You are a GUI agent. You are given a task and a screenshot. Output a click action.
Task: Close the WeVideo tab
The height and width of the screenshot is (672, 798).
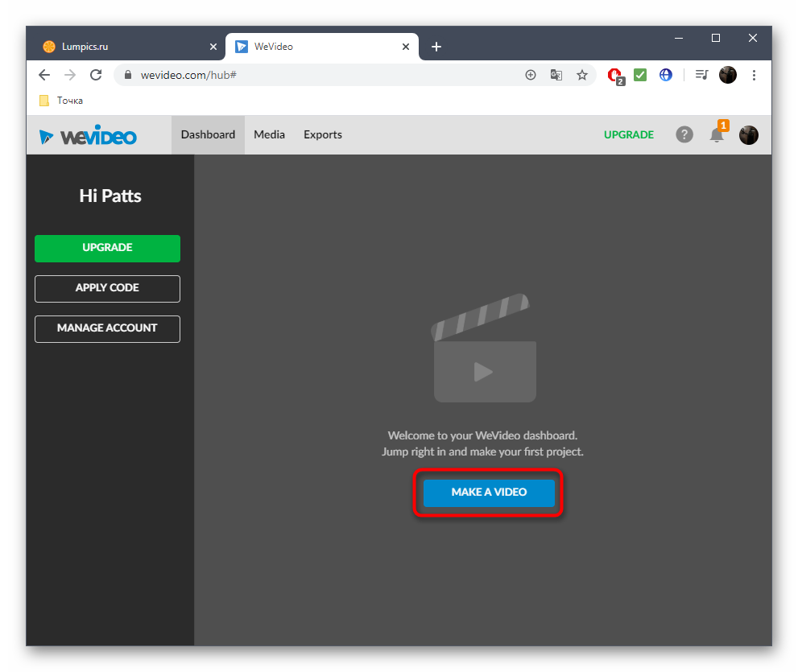coord(406,47)
